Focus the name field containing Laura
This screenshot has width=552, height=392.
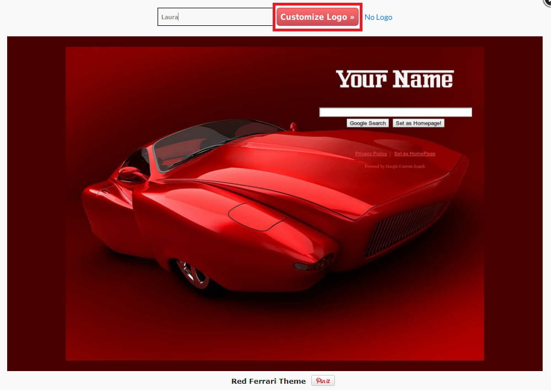coord(215,17)
